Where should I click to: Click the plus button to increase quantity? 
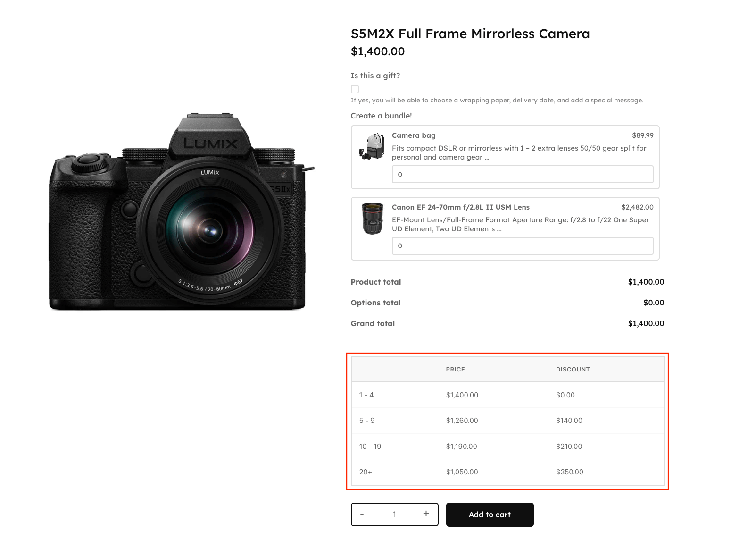click(x=425, y=514)
